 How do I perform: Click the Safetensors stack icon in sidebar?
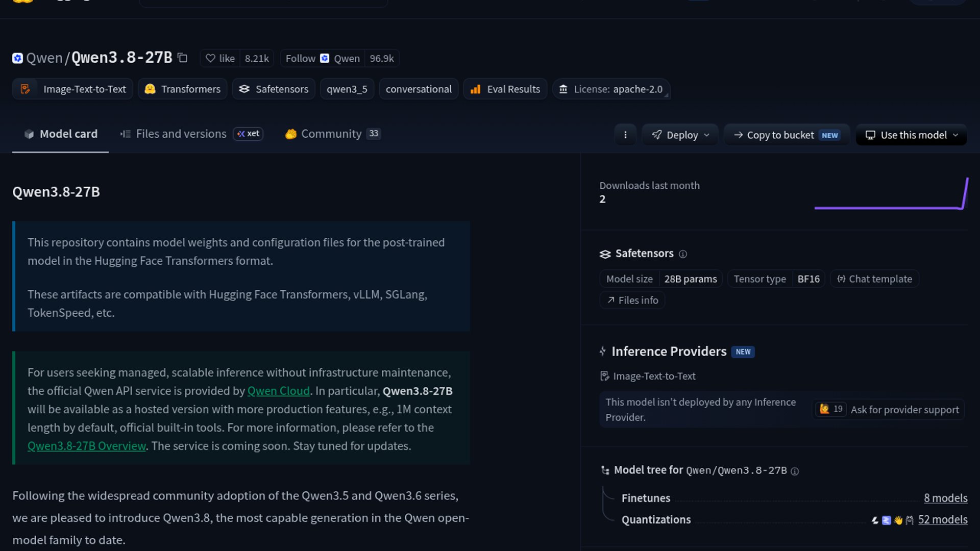605,254
